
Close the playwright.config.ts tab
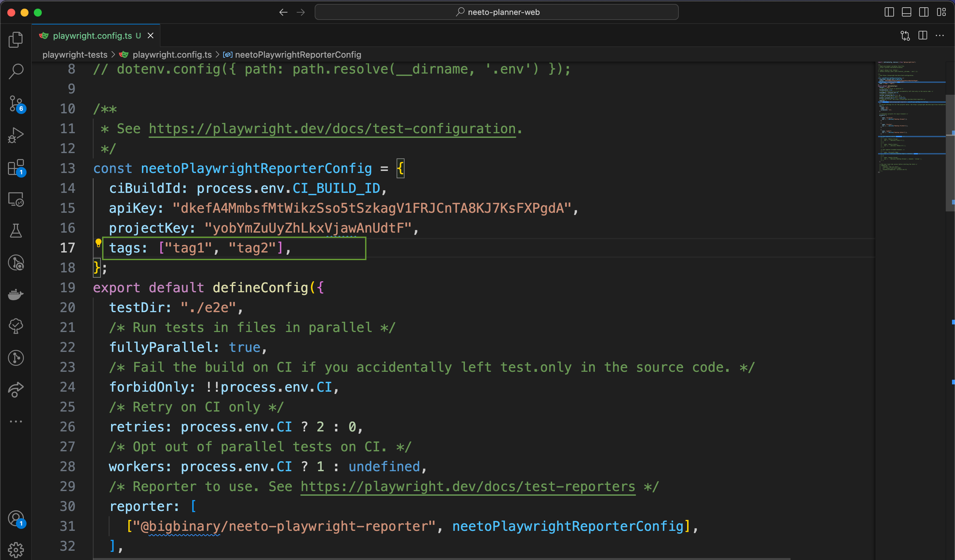[x=151, y=35]
